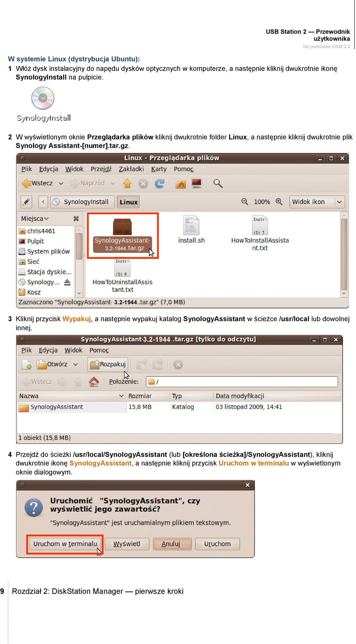Create new archive icon in archive manager

pyautogui.click(x=27, y=364)
